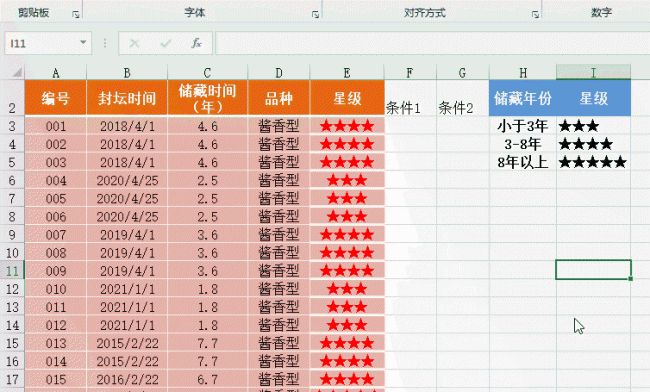Click the 数字 ribbon group label

pyautogui.click(x=601, y=12)
